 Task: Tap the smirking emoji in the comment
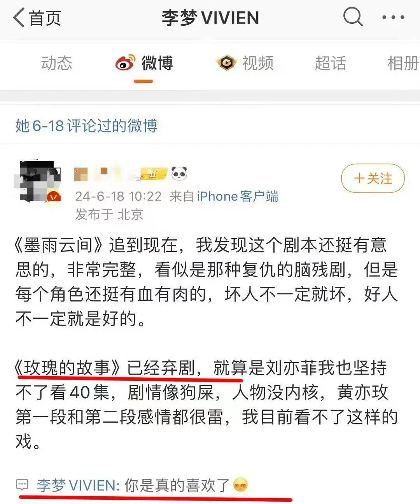[x=240, y=485]
